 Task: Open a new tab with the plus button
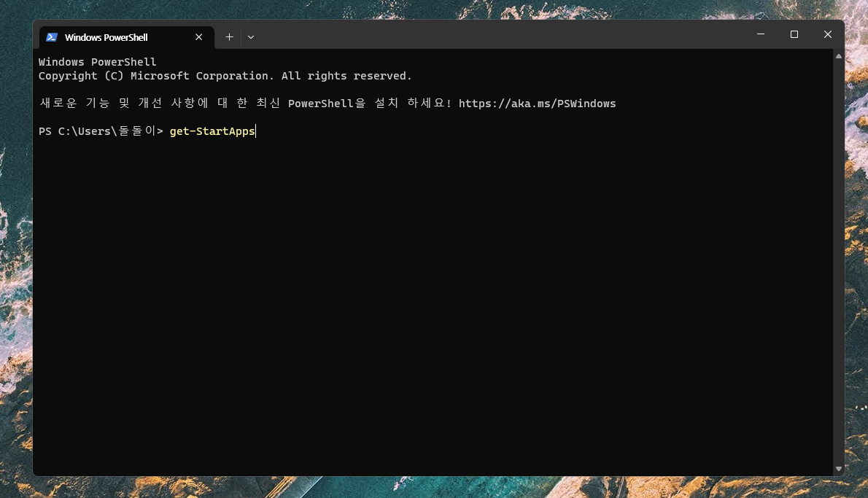click(x=229, y=37)
